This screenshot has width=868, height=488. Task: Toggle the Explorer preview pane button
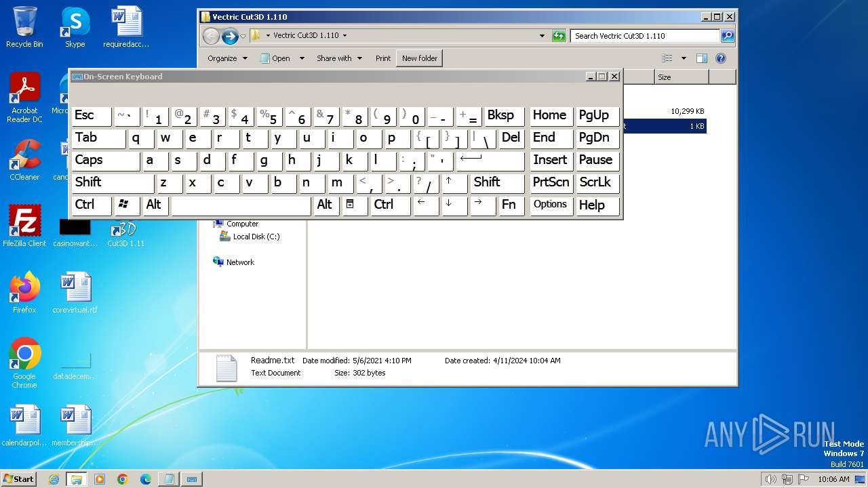[702, 58]
